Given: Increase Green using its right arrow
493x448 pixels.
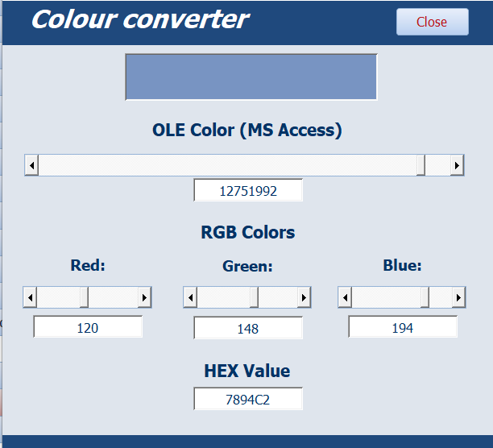Looking at the screenshot, I should (x=304, y=297).
